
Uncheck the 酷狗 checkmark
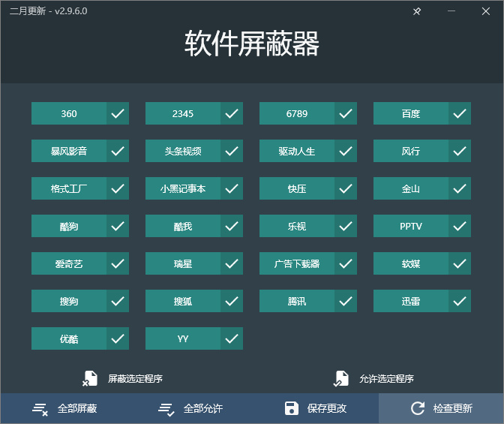coord(118,226)
